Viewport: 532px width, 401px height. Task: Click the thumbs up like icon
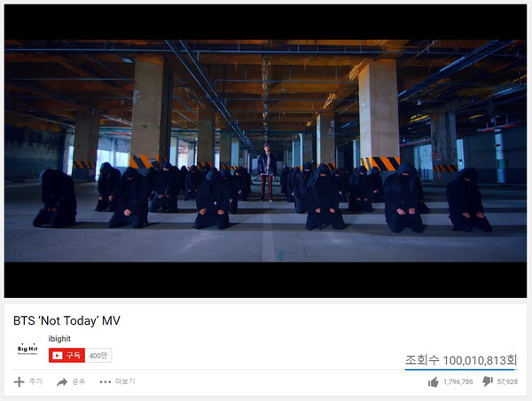434,382
